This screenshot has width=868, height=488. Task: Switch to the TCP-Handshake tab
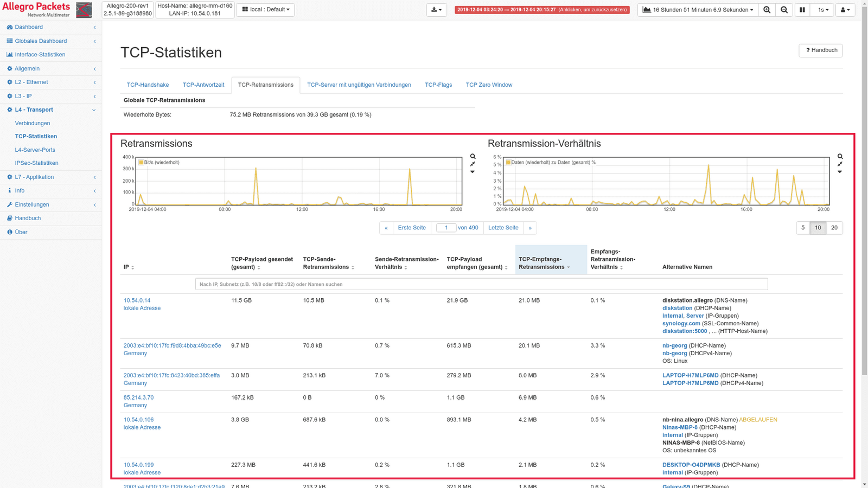tap(148, 85)
